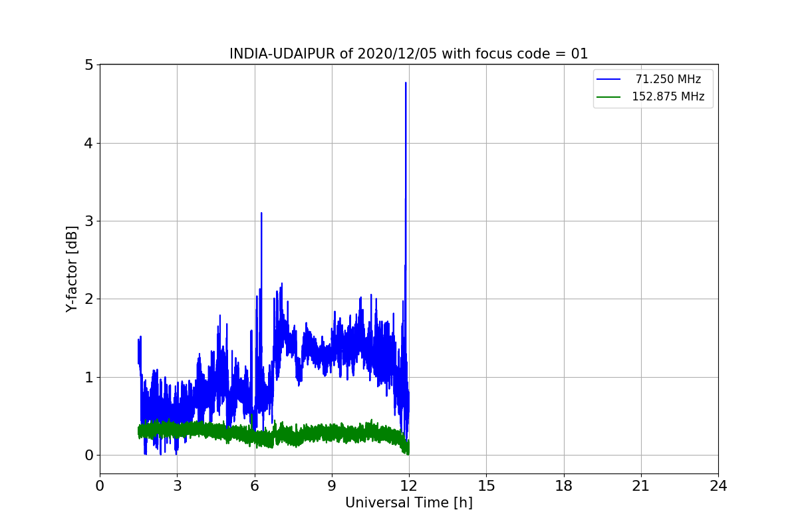Click the x-axis tick label 9
The width and height of the screenshot is (798, 532).
point(332,486)
